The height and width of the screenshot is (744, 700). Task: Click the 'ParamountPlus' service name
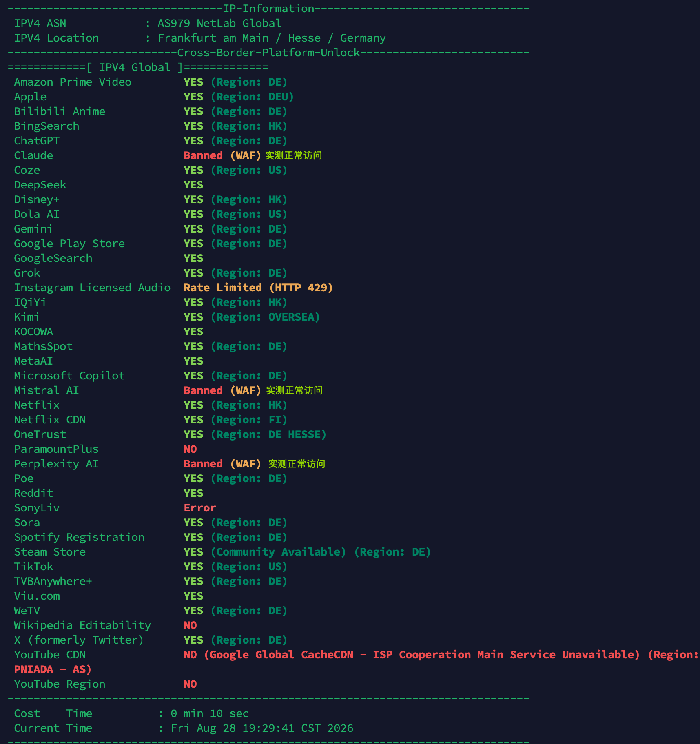(56, 449)
